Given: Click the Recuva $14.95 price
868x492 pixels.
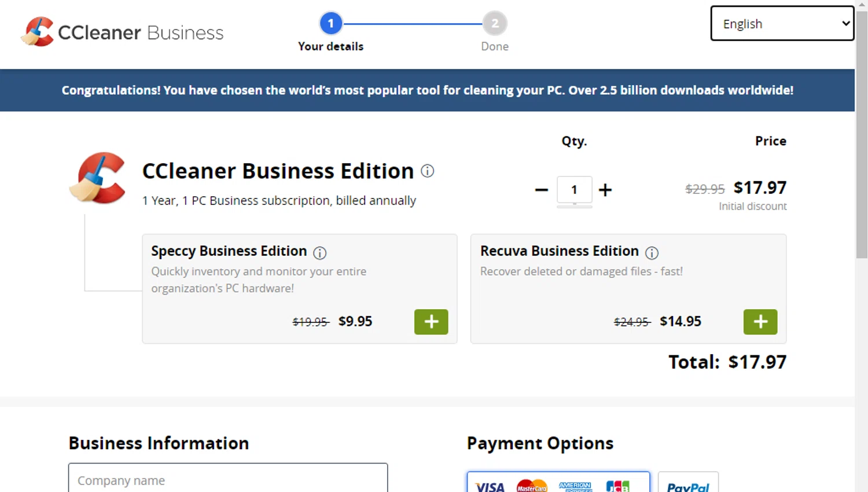Looking at the screenshot, I should tap(681, 321).
